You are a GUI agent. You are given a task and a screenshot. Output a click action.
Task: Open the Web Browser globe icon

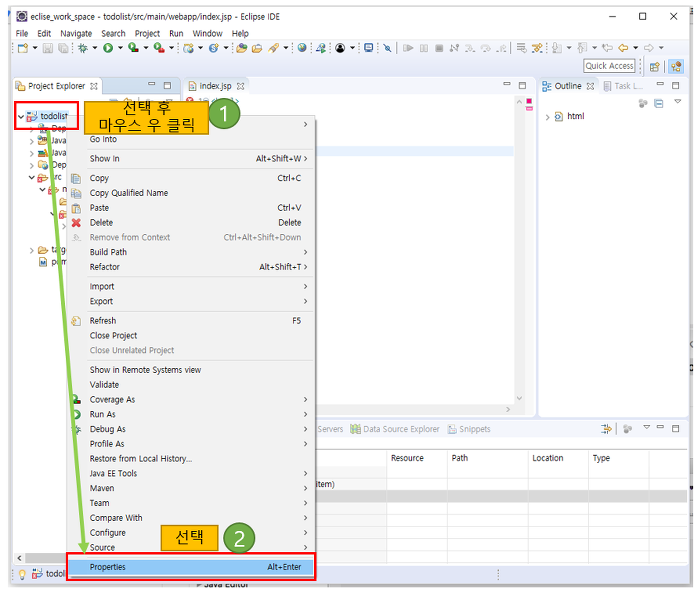coord(302,47)
